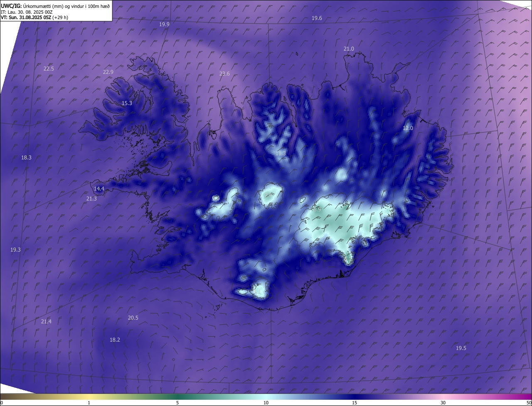Click the 19.9 value label on the map
The height and width of the screenshot is (406, 532).
click(164, 24)
